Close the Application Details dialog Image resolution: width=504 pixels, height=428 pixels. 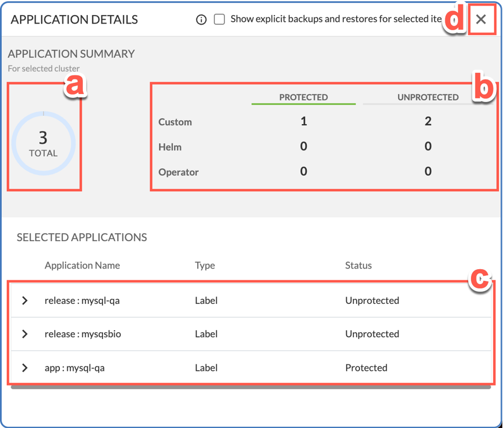[x=480, y=20]
